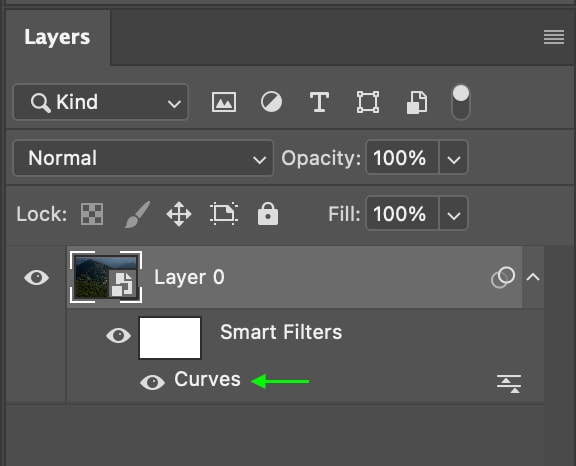
Task: Lock transparent pixels checkerboard icon
Action: [92, 214]
